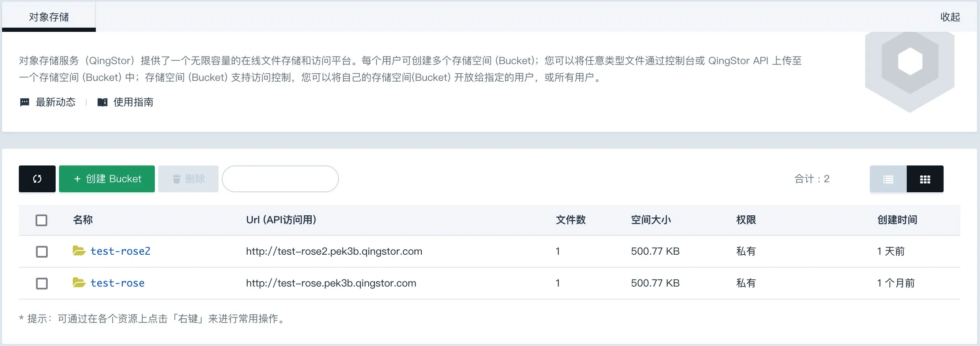Check the test-rose bucket checkbox
The width and height of the screenshot is (980, 346).
[41, 283]
